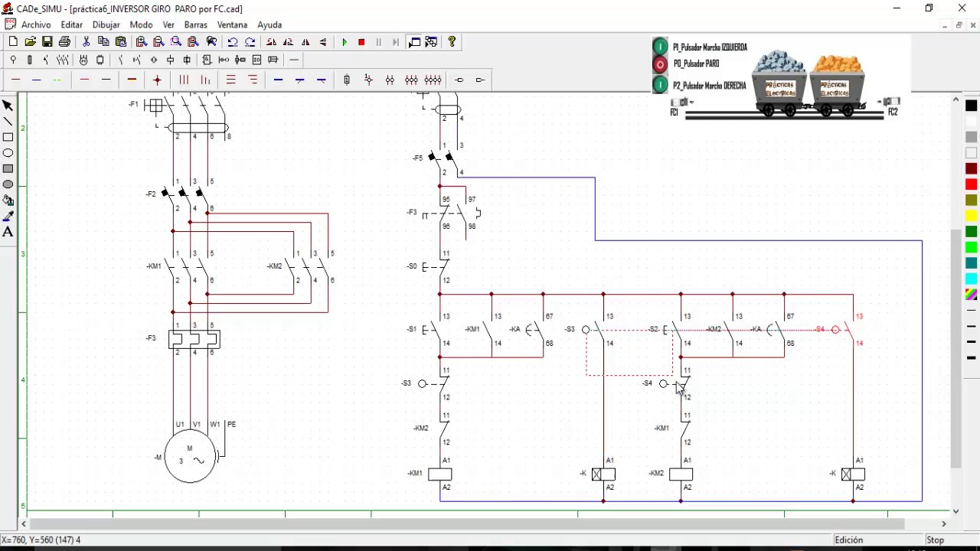Undo the last action with the Undo arrow

[x=233, y=42]
